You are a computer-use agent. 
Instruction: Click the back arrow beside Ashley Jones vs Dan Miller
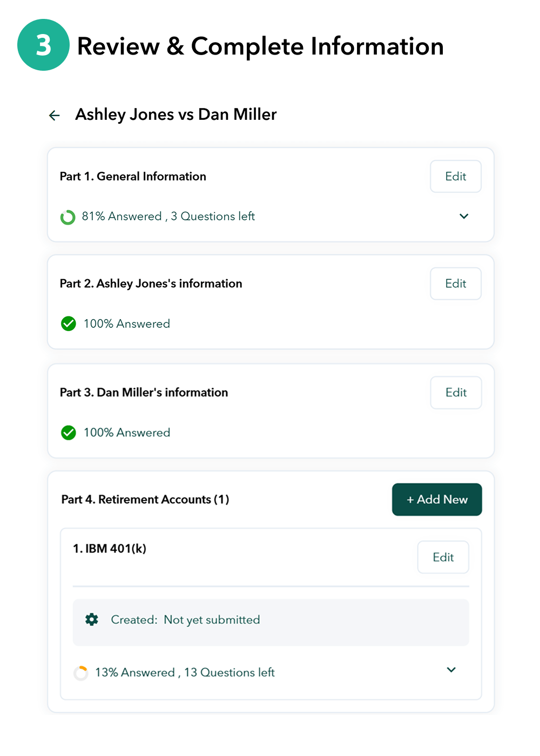pos(55,115)
